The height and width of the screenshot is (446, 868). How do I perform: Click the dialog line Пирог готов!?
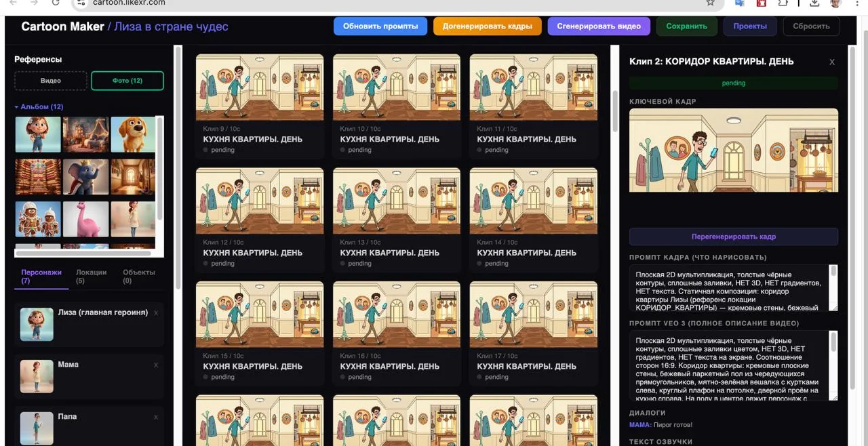pyautogui.click(x=673, y=425)
